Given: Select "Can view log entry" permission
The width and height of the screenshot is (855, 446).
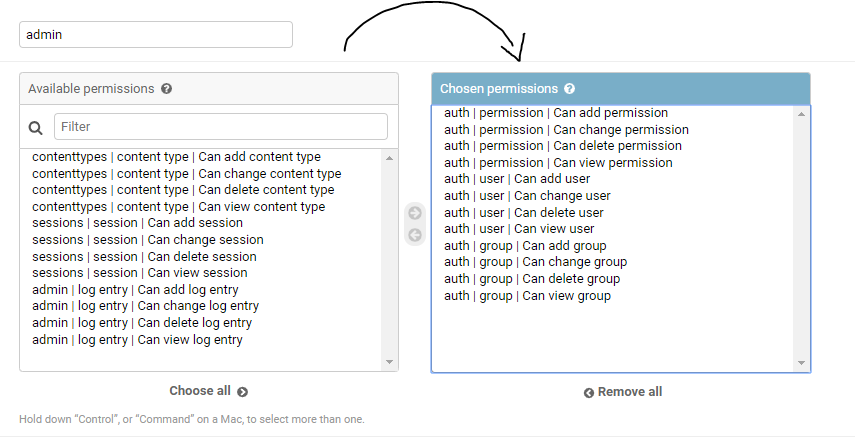Looking at the screenshot, I should [137, 340].
